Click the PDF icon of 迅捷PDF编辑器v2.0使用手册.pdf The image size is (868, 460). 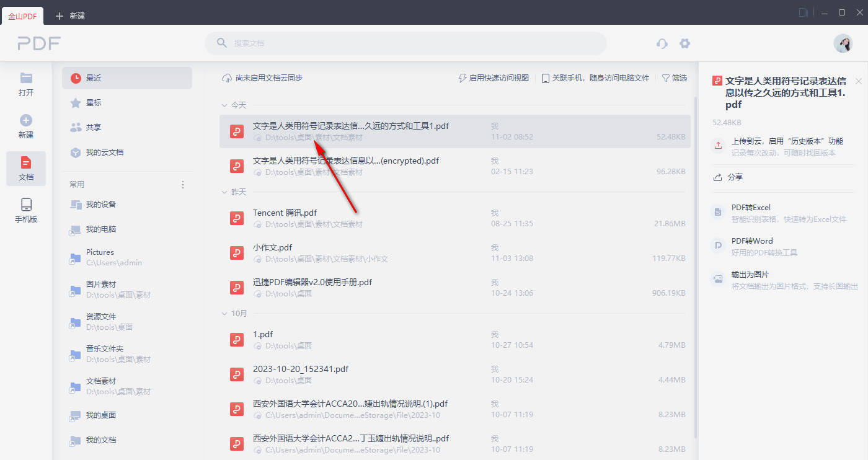(236, 288)
